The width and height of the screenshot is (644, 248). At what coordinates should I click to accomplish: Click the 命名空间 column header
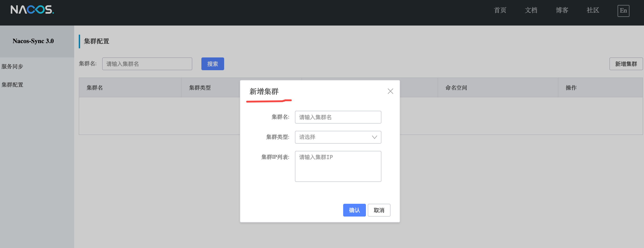coord(456,88)
